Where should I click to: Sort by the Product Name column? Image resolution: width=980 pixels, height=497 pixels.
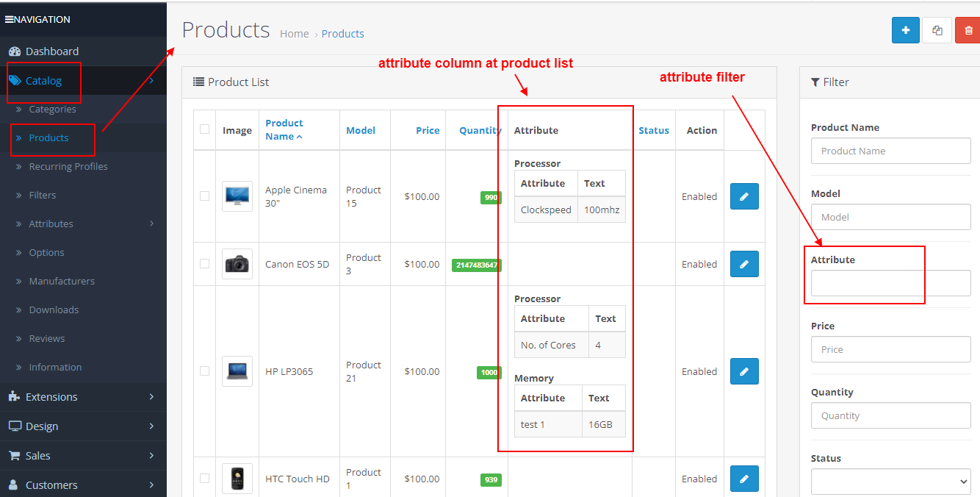(285, 129)
